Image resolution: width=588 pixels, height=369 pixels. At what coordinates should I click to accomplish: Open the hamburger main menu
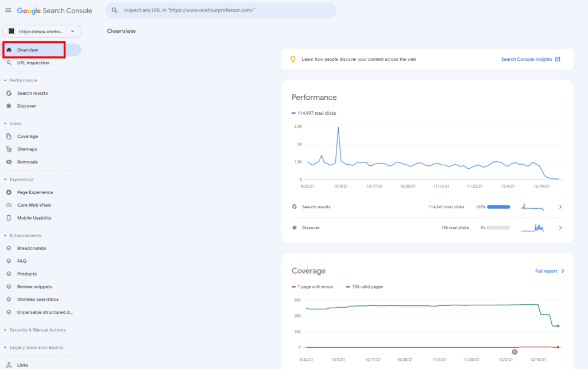pos(8,10)
